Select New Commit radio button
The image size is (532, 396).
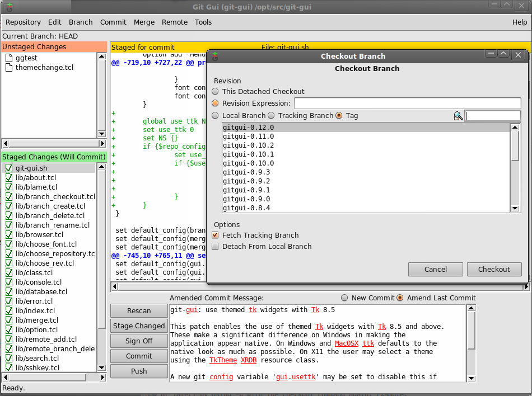coord(344,298)
